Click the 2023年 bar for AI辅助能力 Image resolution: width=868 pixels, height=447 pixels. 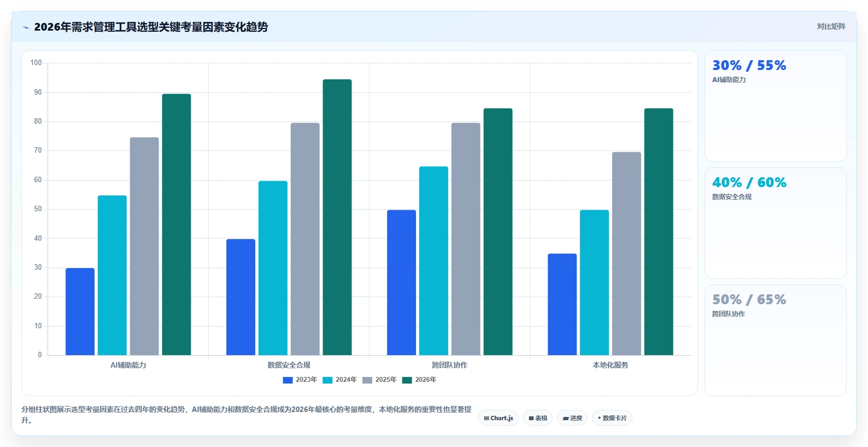pyautogui.click(x=80, y=311)
